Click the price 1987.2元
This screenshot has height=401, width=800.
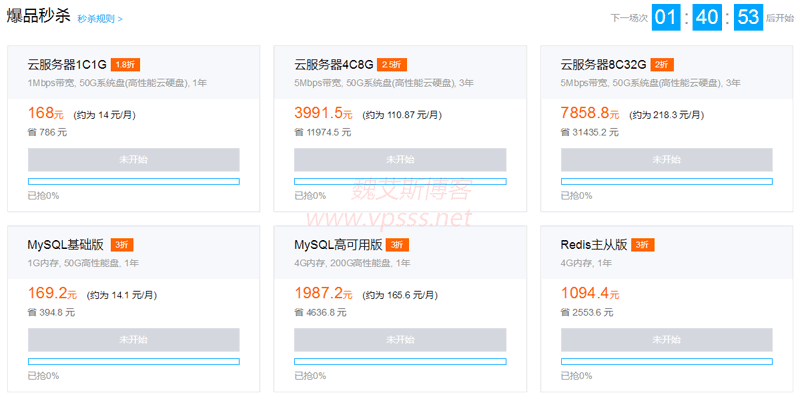323,293
